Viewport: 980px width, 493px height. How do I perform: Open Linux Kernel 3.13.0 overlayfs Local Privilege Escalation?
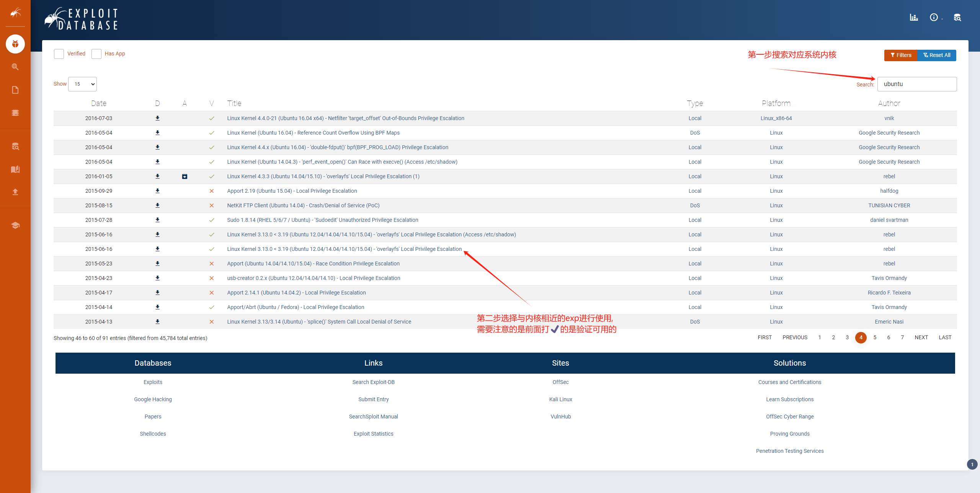click(x=344, y=249)
